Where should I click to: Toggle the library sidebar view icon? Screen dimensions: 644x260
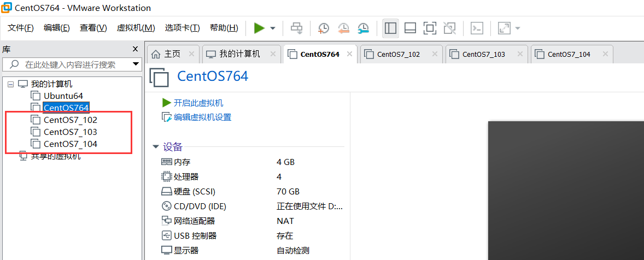tap(390, 28)
